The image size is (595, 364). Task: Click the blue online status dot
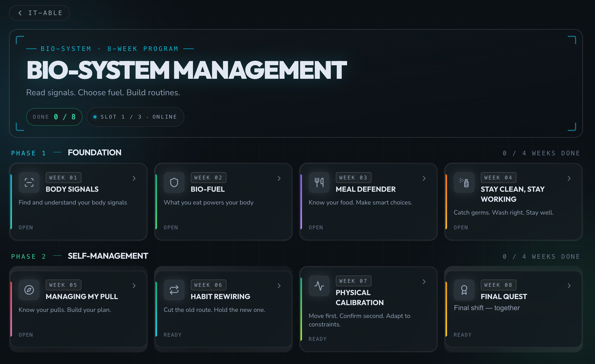(95, 117)
